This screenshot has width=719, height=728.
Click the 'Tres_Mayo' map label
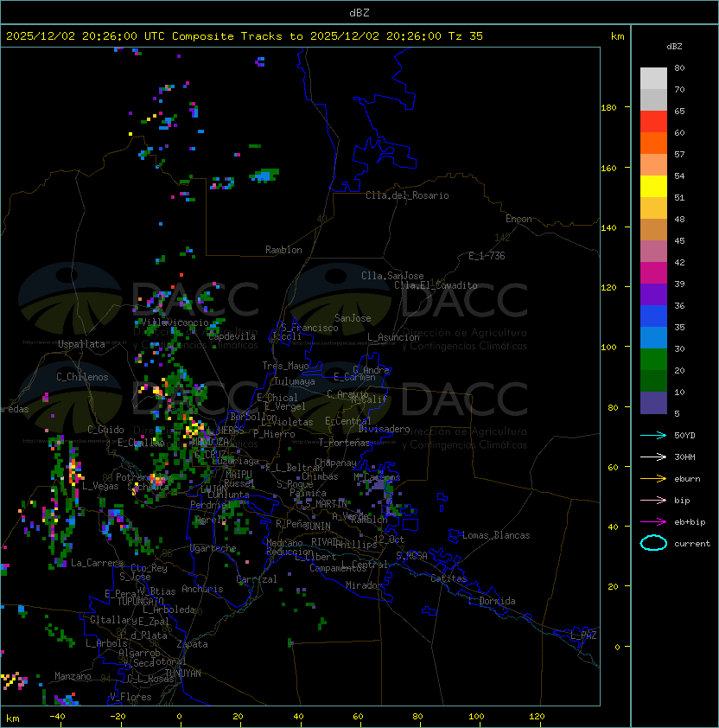(285, 366)
